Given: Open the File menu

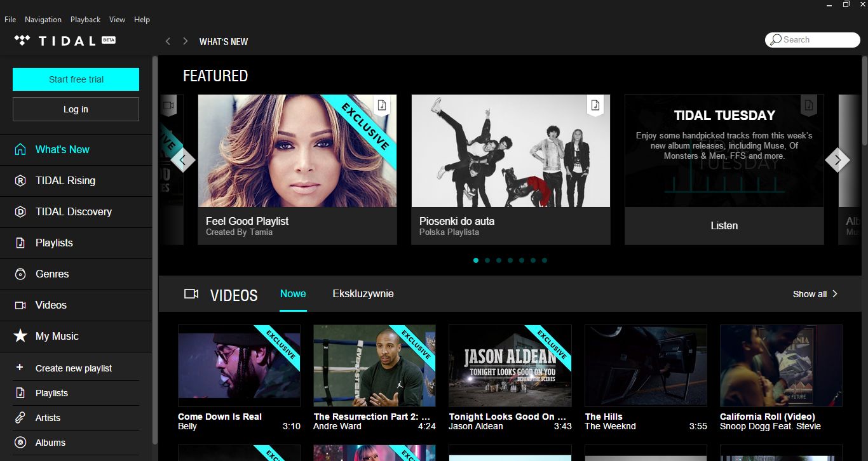Looking at the screenshot, I should pyautogui.click(x=10, y=20).
